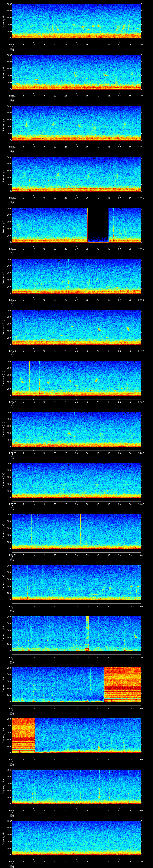The image size is (153, 868).
Task: Open the spectrogram panel starting at 11:21:00
Action: coord(77,378)
